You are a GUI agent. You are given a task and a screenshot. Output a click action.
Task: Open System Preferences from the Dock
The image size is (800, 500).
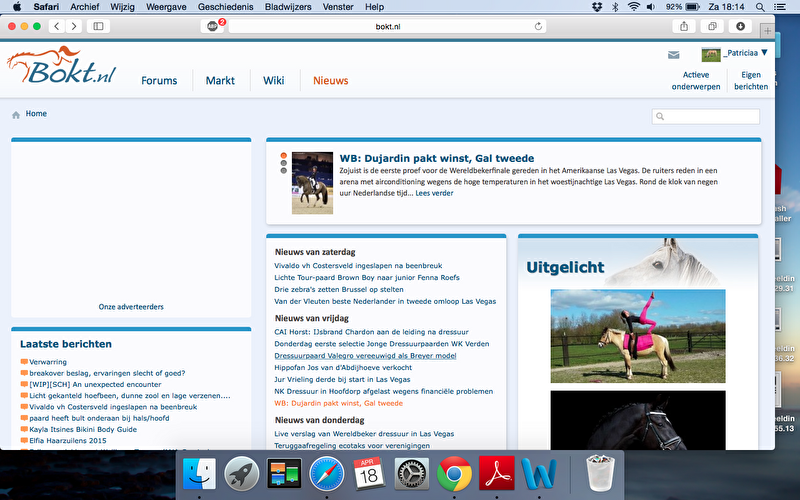[412, 473]
